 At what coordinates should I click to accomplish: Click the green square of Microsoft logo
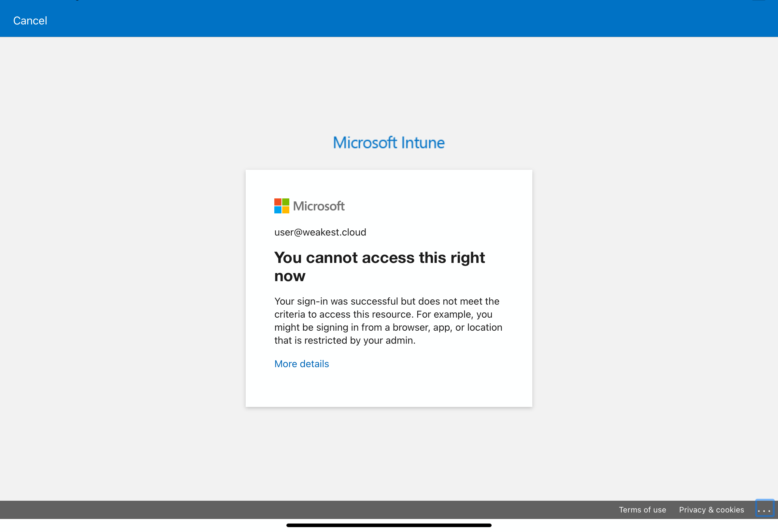point(285,202)
